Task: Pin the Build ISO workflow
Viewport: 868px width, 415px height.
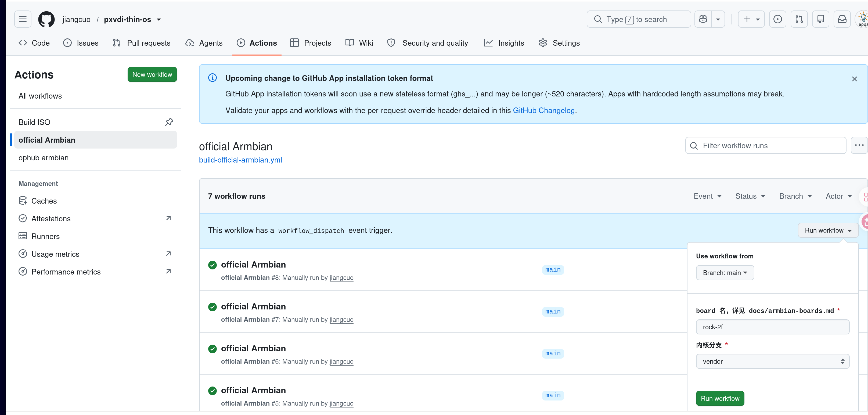Action: tap(169, 122)
